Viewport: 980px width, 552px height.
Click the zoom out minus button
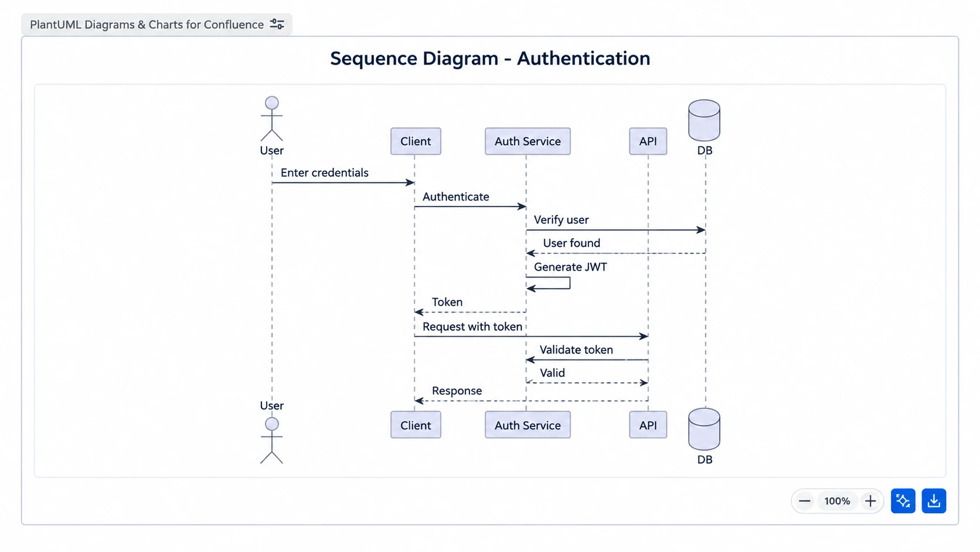[805, 501]
